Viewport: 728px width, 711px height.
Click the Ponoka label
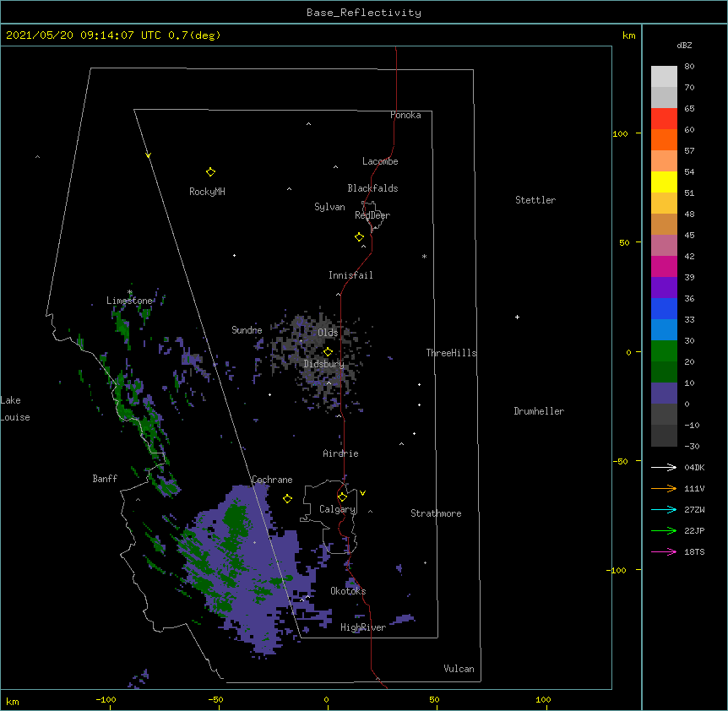405,115
